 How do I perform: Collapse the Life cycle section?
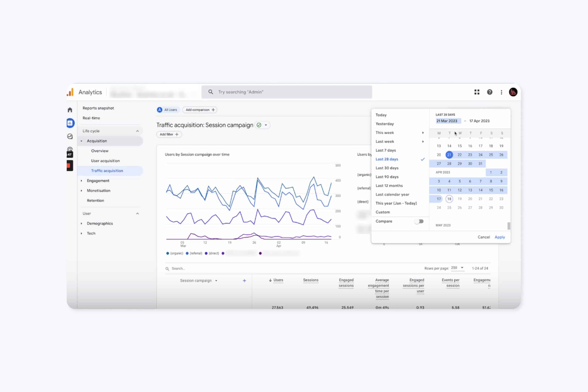click(x=137, y=131)
